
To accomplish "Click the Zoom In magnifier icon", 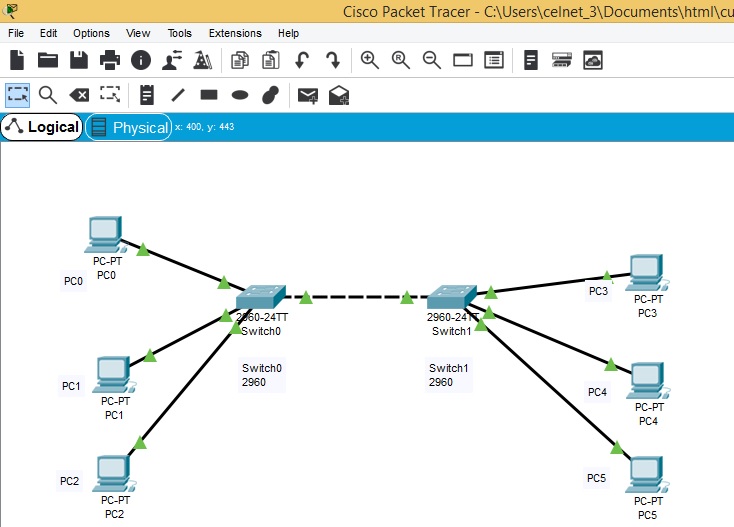I will (x=370, y=60).
